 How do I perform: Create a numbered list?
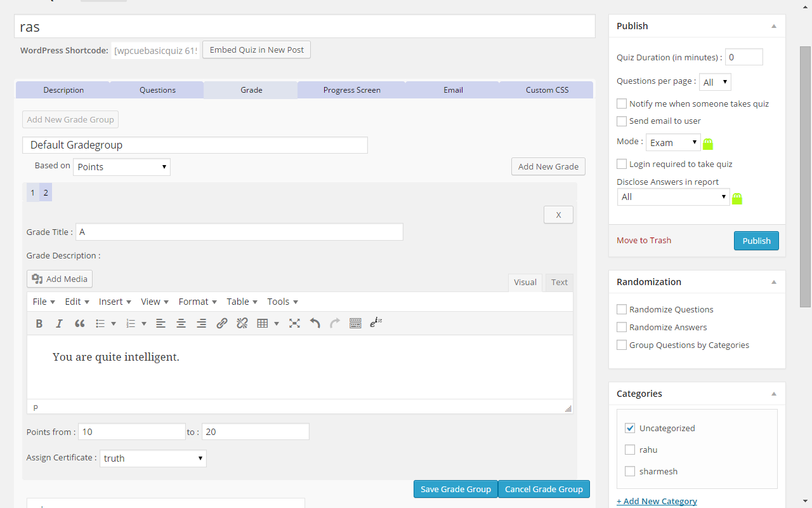pyautogui.click(x=131, y=323)
